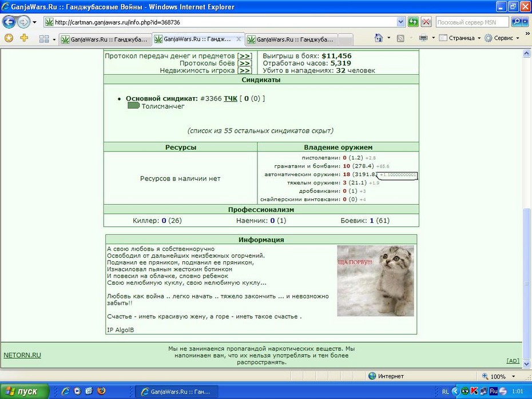
Task: Click the Print printer icon
Action: click(x=423, y=38)
